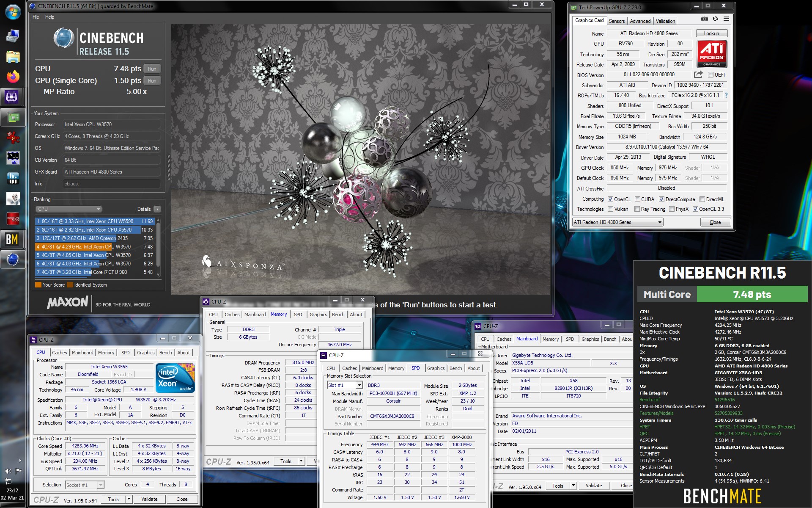Screen dimensions: 812x508
Task: Click the network tray icon
Action: click(8, 481)
